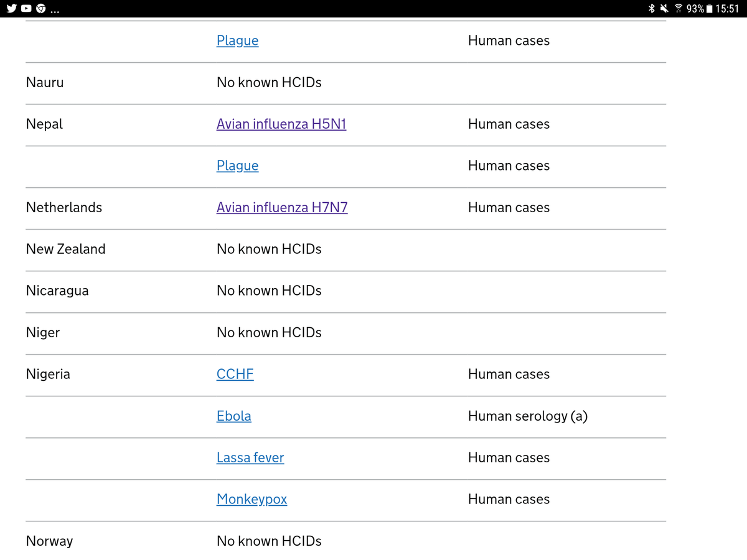
Task: Select the Niger country cell
Action: [x=43, y=332]
